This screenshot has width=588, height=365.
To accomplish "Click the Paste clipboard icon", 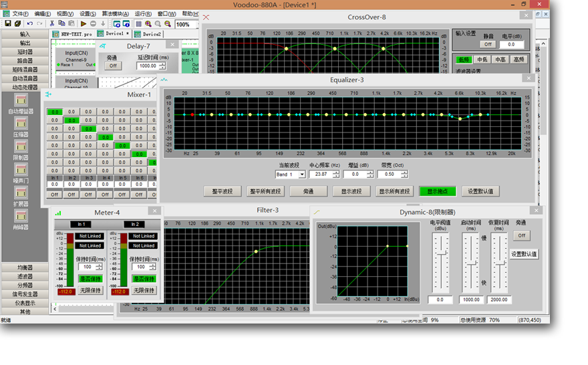I will tap(71, 23).
